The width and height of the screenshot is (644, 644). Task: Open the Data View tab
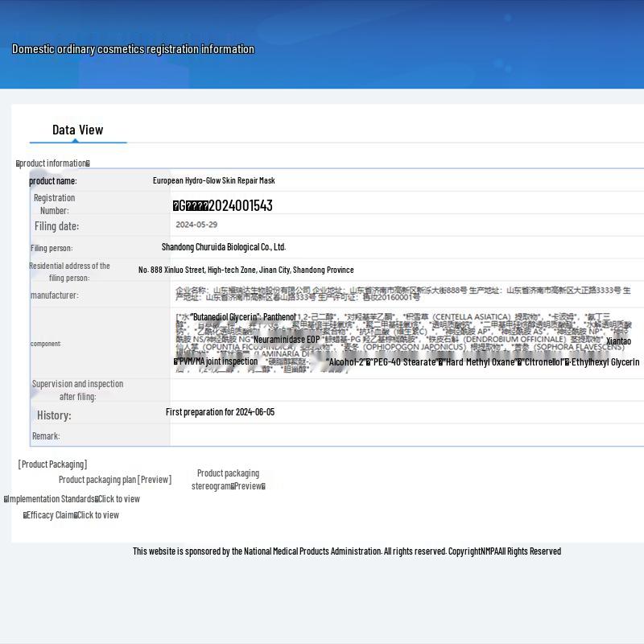click(x=77, y=130)
